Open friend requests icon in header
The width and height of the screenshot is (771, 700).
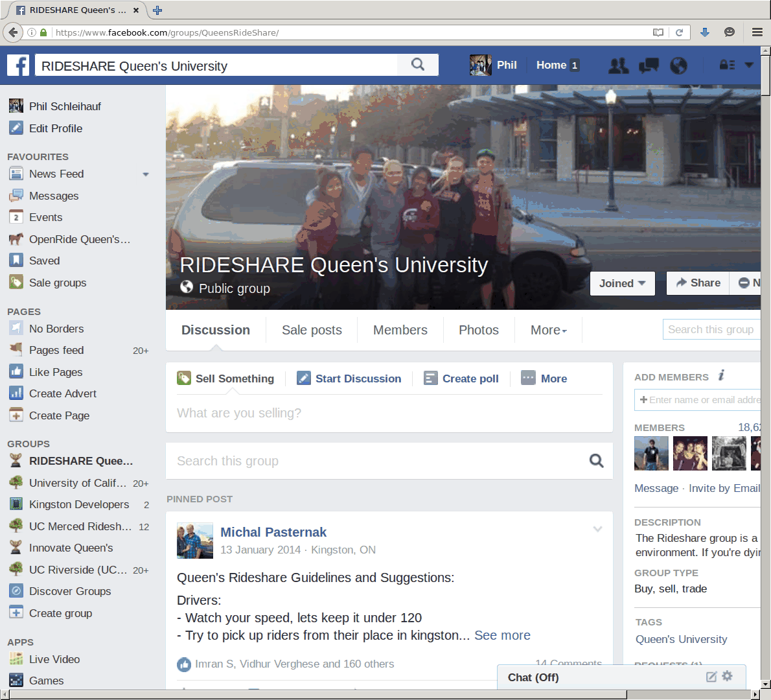(x=618, y=65)
